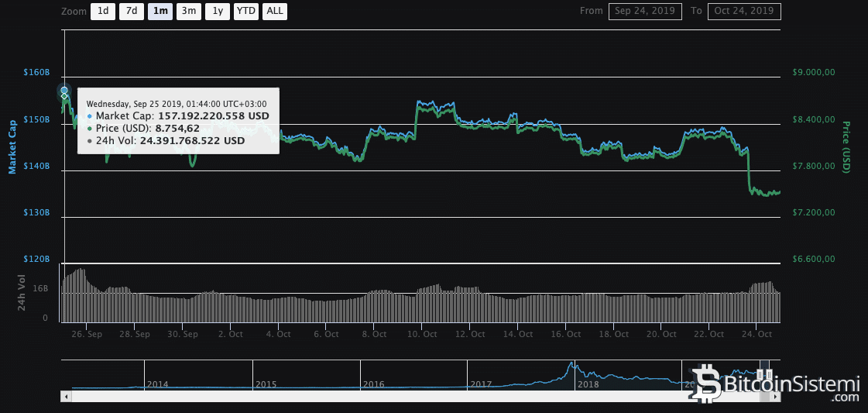Click 2018 peak in navigator timeline
This screenshot has width=868, height=413.
571,366
